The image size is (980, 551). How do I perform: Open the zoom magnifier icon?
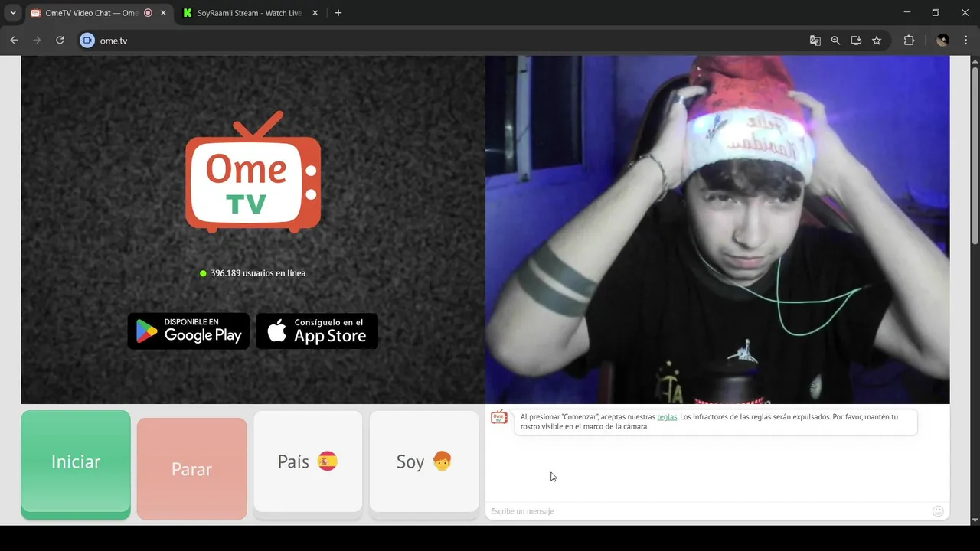pyautogui.click(x=835, y=41)
